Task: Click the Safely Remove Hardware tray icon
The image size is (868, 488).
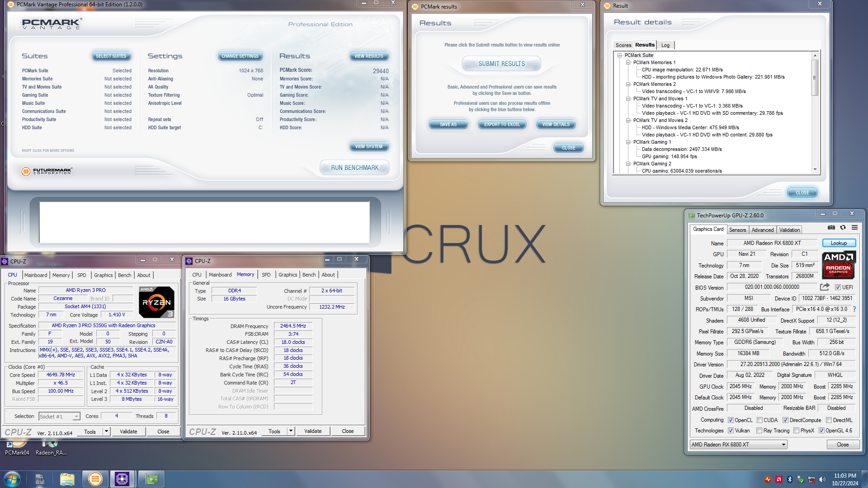Action: [801, 479]
